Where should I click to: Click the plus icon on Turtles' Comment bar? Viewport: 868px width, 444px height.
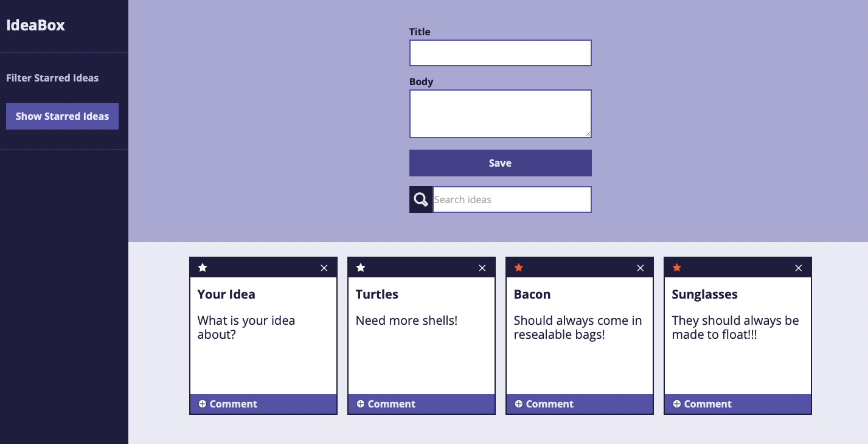pos(361,403)
